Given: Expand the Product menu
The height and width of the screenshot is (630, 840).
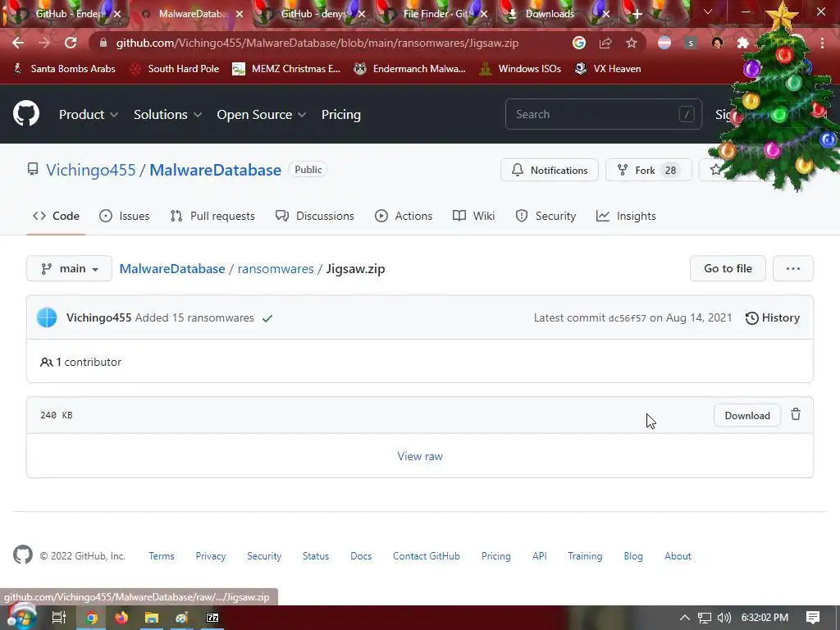Looking at the screenshot, I should (x=89, y=114).
